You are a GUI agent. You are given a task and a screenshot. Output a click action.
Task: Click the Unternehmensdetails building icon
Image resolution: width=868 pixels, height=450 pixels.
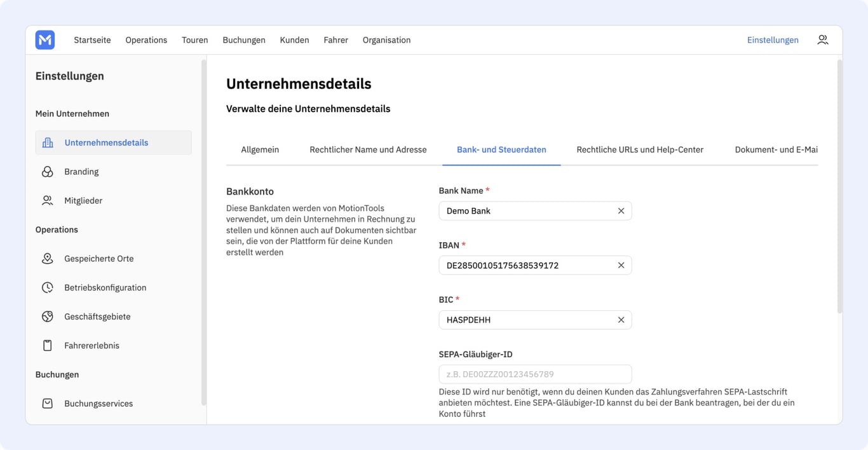tap(48, 142)
